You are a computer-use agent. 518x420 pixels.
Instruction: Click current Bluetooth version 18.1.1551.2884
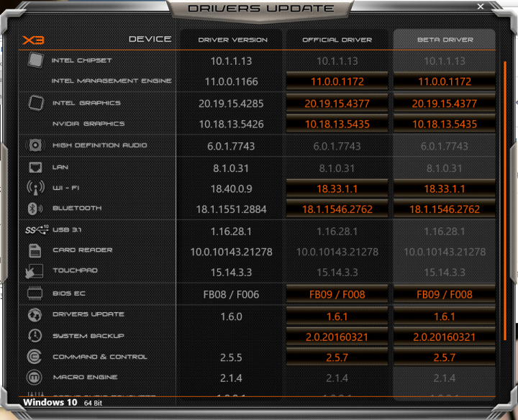[x=231, y=209]
